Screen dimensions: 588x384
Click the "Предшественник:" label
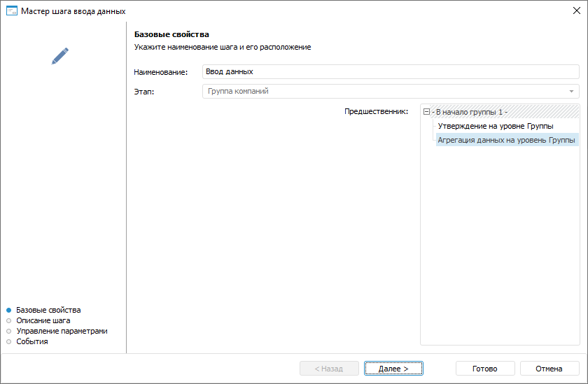coord(376,112)
